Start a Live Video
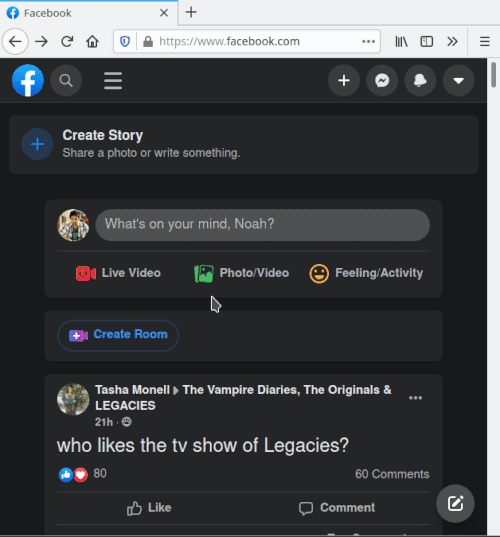The height and width of the screenshot is (537, 500). [118, 273]
